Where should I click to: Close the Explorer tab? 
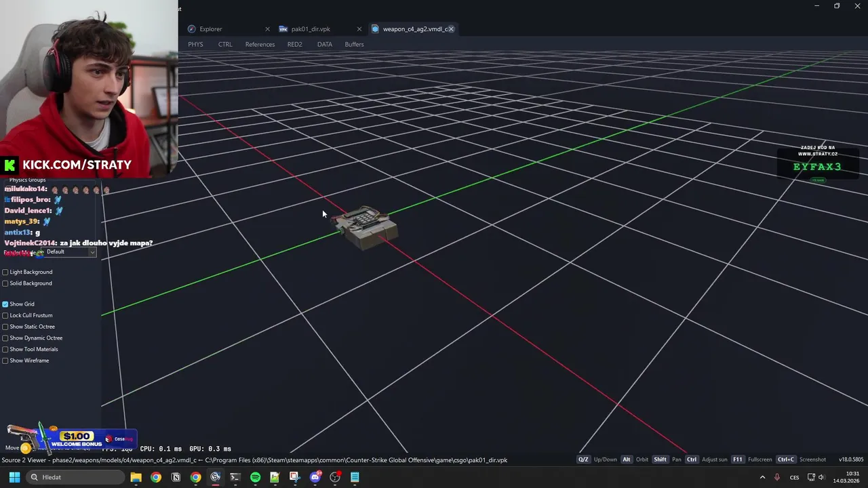tap(267, 29)
